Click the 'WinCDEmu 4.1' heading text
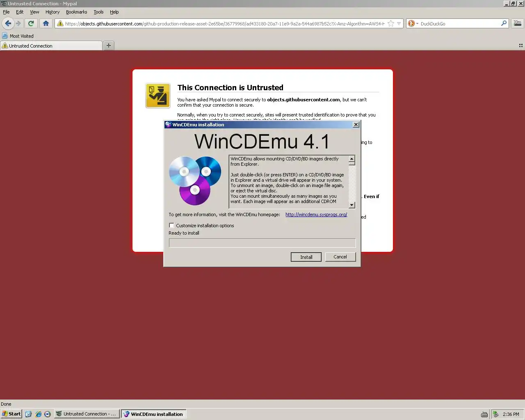Image resolution: width=525 pixels, height=420 pixels. pyautogui.click(x=262, y=142)
